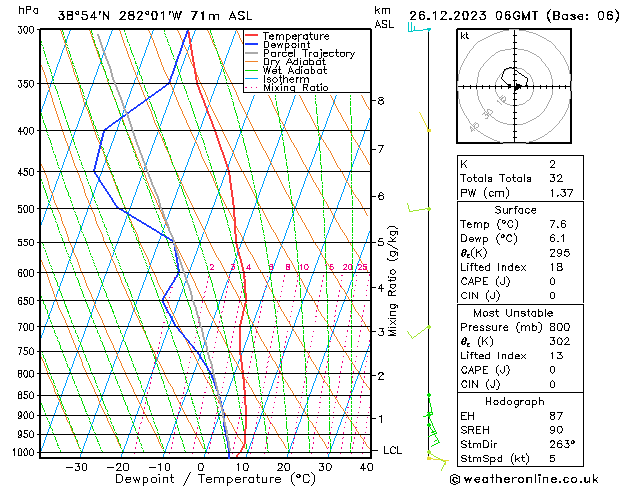Click the Parcel Trajectory legend entry

[x=308, y=54]
